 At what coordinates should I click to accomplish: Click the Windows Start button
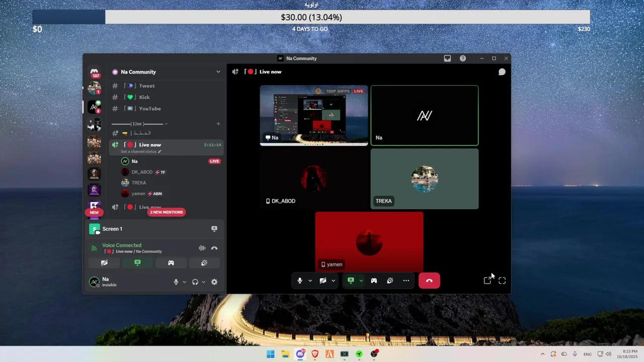(271, 354)
